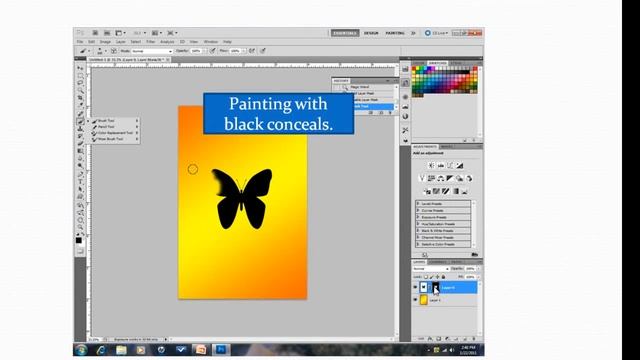Open the brush Mode dropdown in options bar
This screenshot has height=360, width=640.
click(x=152, y=51)
